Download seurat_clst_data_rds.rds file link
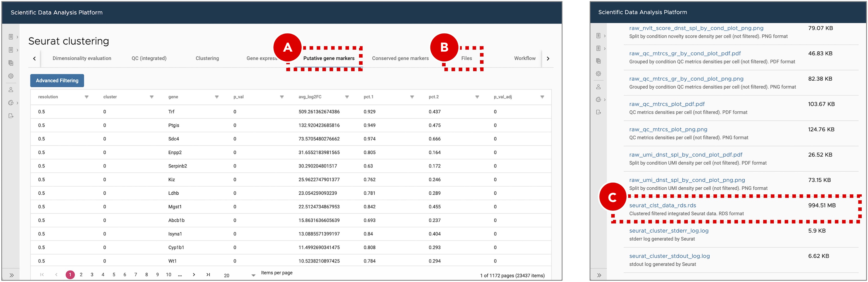868x282 pixels. point(663,205)
